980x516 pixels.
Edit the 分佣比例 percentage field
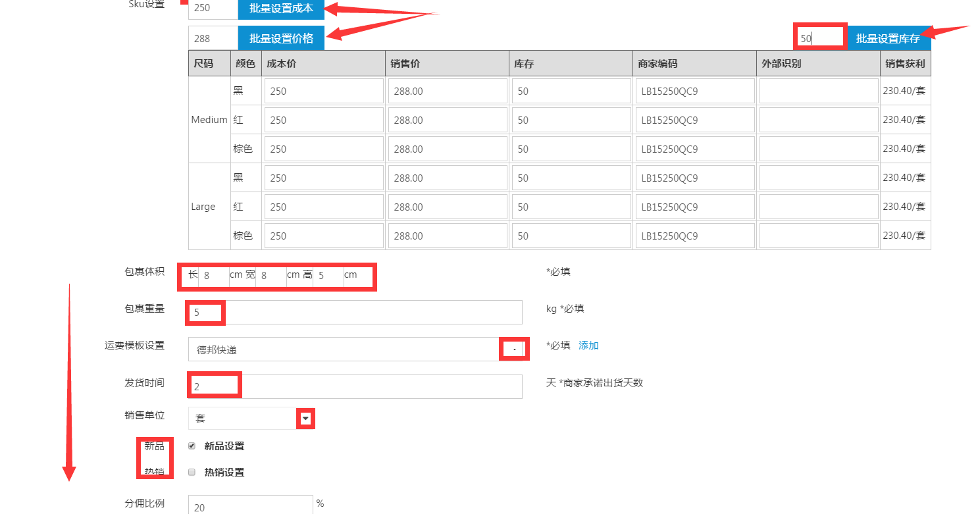click(x=250, y=507)
